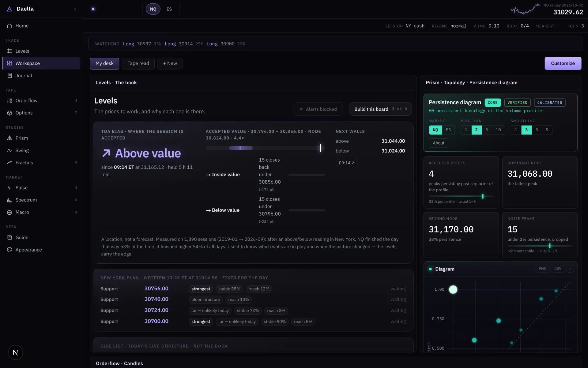Open Pulse under Market
588x368 pixels.
pyautogui.click(x=41, y=188)
